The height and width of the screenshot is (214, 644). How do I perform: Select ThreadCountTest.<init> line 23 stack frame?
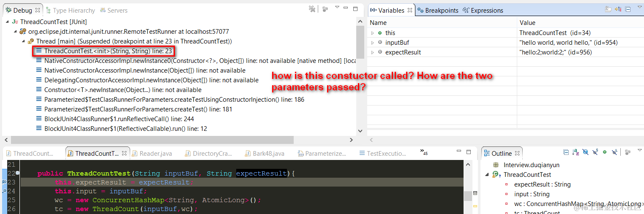[108, 51]
